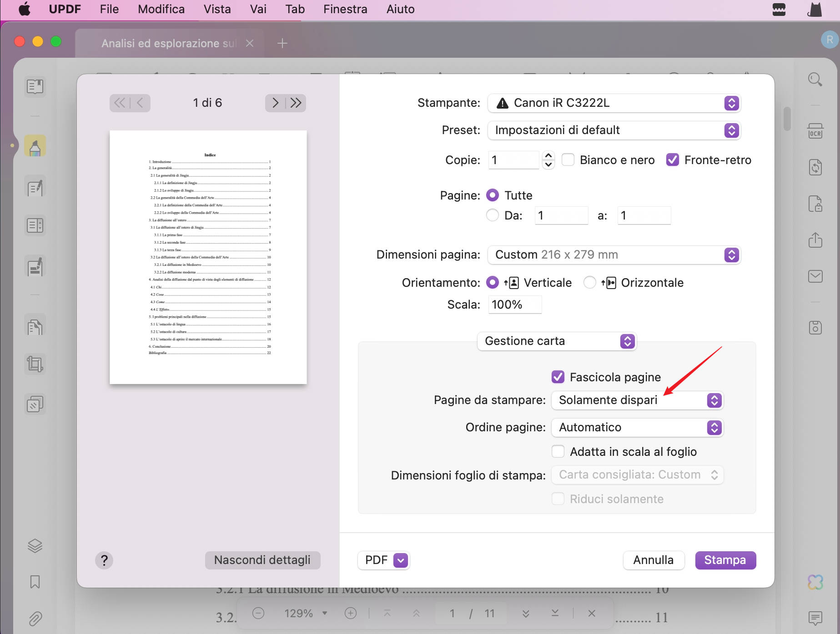Viewport: 840px width, 634px height.
Task: Open Protect PDF lock icon
Action: tap(815, 204)
